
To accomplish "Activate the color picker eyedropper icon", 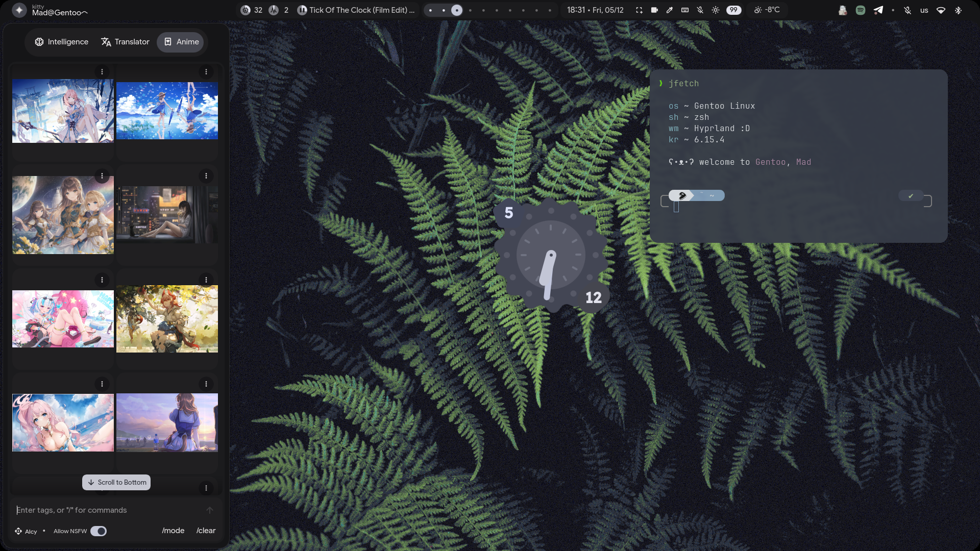I will point(670,10).
